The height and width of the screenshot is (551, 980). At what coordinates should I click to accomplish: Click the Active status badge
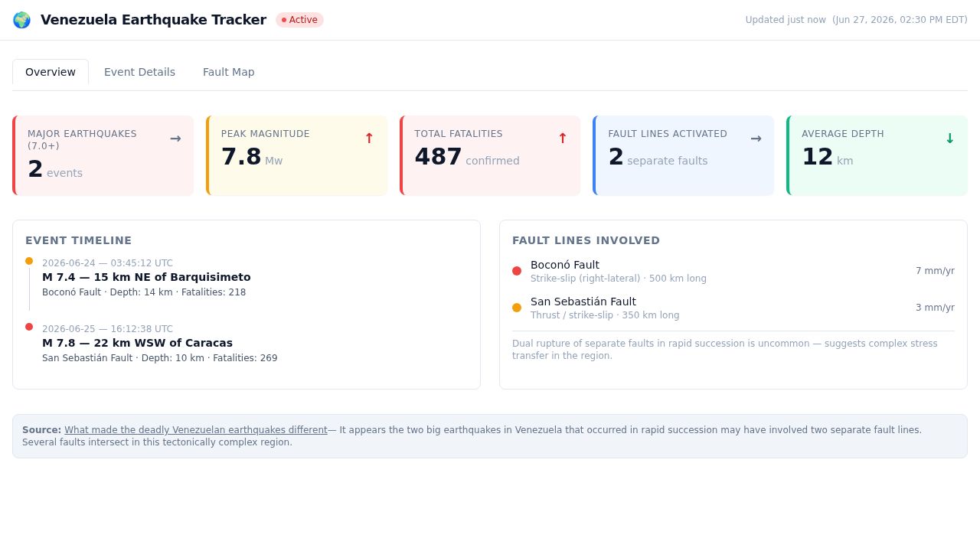coord(299,20)
